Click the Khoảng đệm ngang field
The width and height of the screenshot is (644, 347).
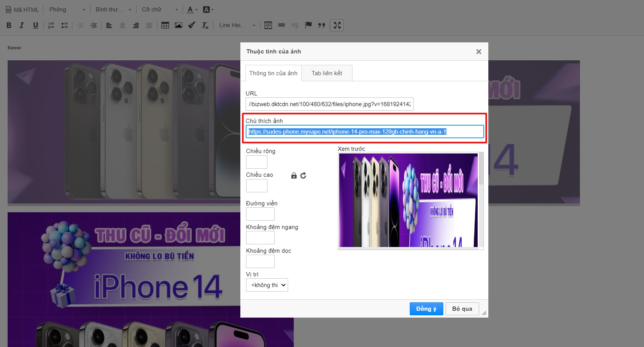pos(260,238)
